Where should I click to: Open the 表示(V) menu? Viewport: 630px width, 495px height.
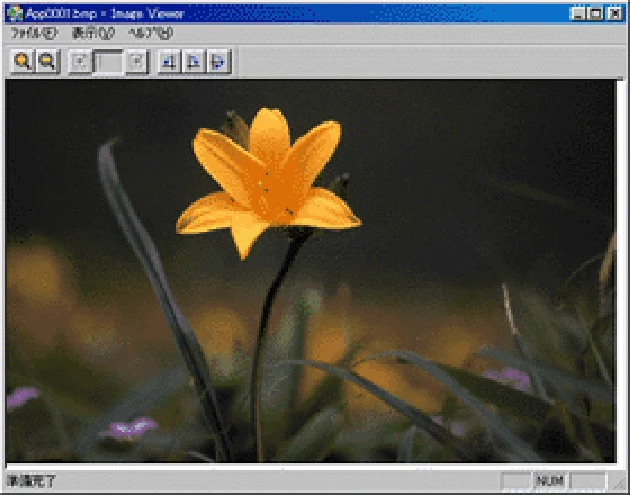pyautogui.click(x=93, y=33)
